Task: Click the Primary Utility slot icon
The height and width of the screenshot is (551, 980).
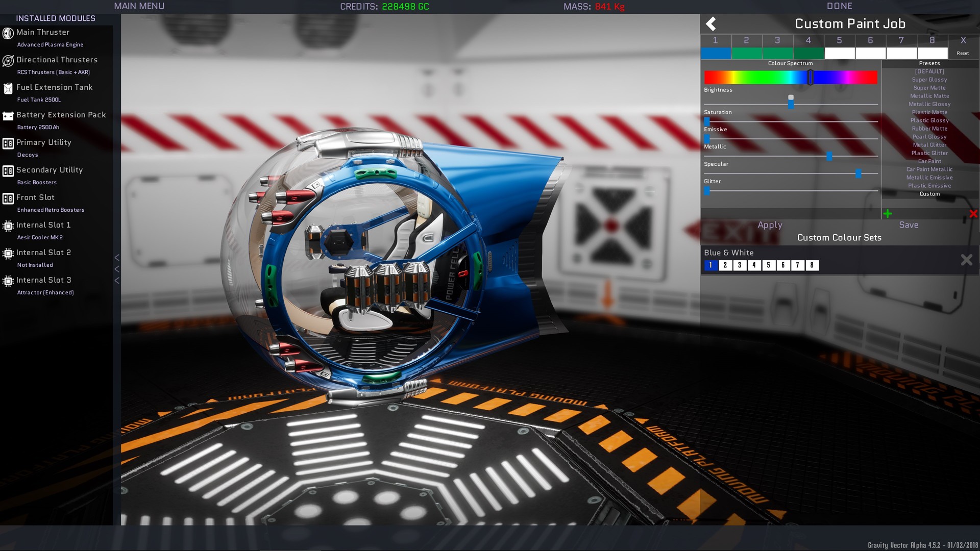Action: (x=8, y=143)
